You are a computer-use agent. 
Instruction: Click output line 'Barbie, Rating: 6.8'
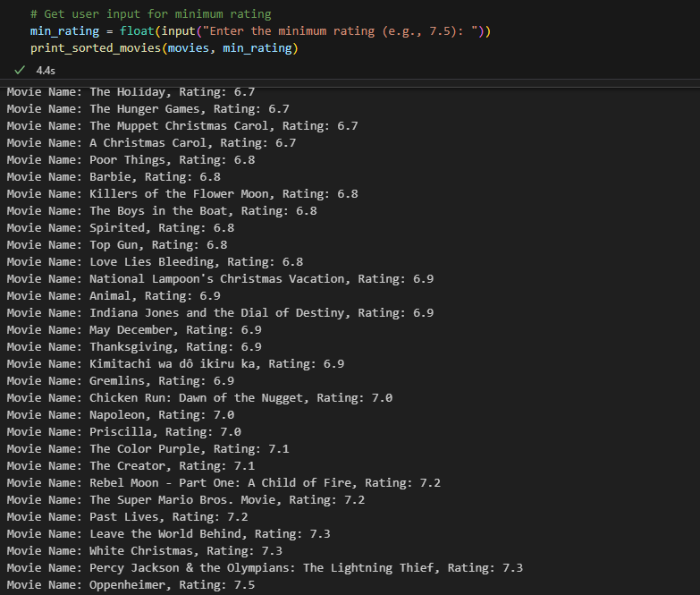pyautogui.click(x=114, y=177)
